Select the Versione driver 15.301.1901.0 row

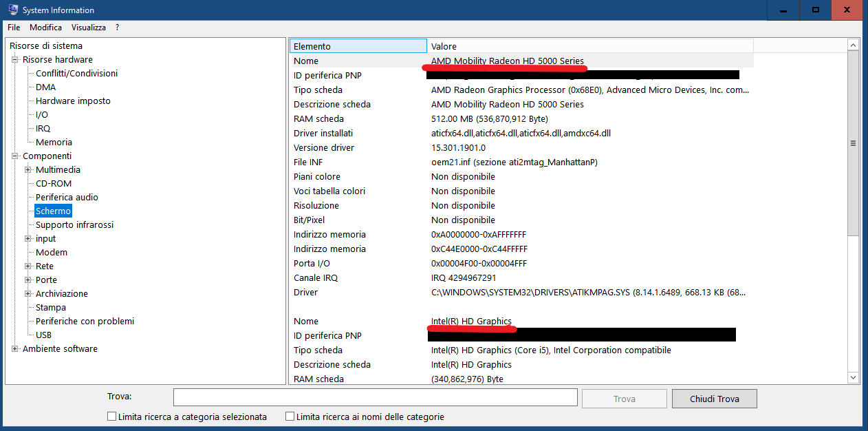point(521,147)
